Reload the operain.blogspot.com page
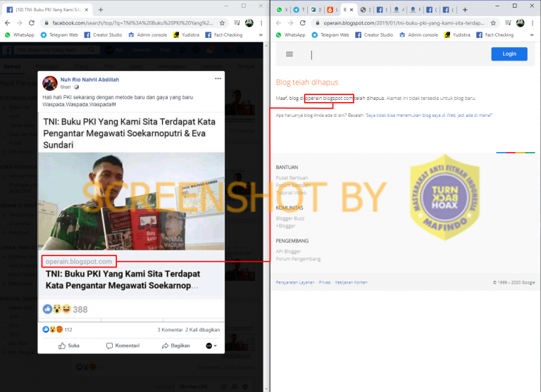The image size is (541, 392). tap(303, 23)
